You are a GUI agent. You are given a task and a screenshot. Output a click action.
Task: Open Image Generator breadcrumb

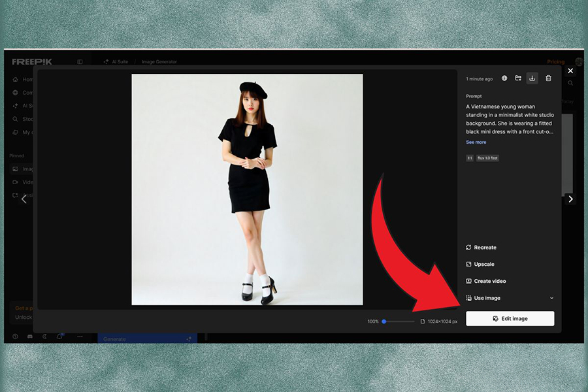[x=159, y=61]
